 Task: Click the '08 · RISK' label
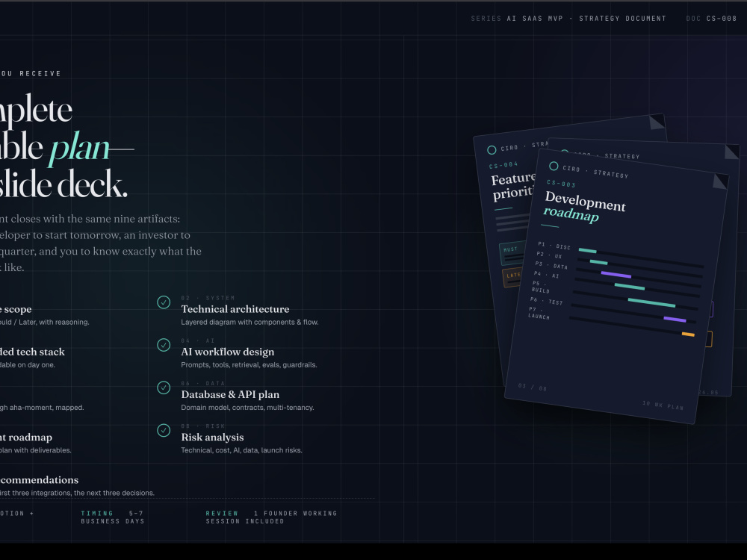[203, 426]
